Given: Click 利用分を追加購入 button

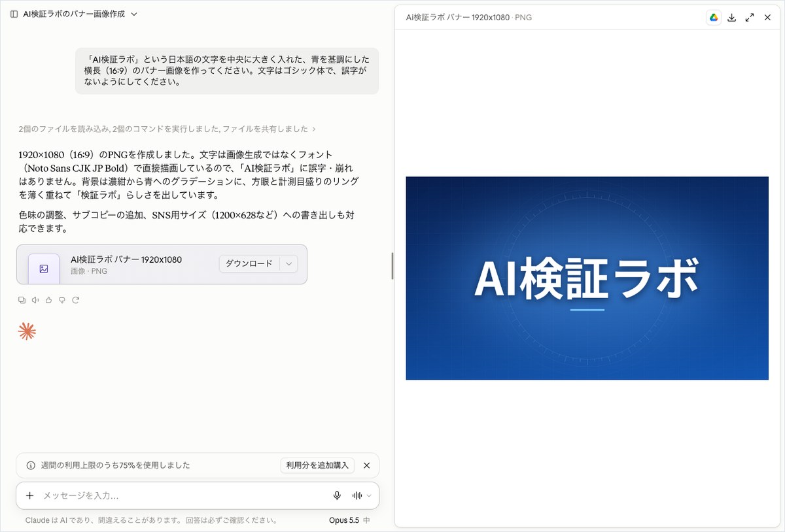Looking at the screenshot, I should (317, 465).
